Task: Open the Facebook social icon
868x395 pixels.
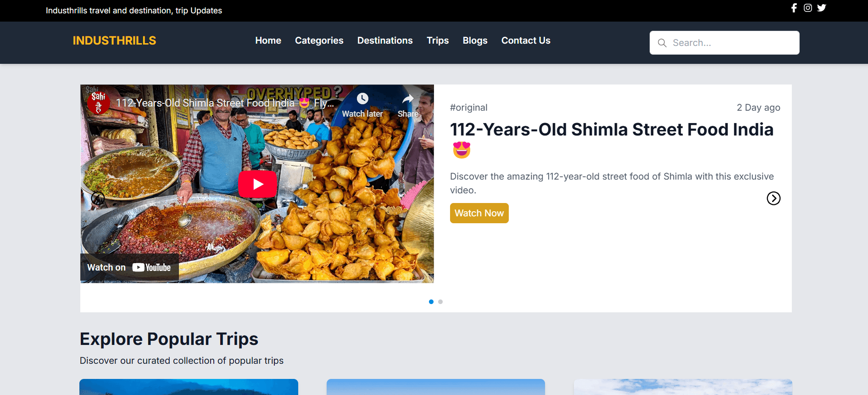Action: pos(794,8)
